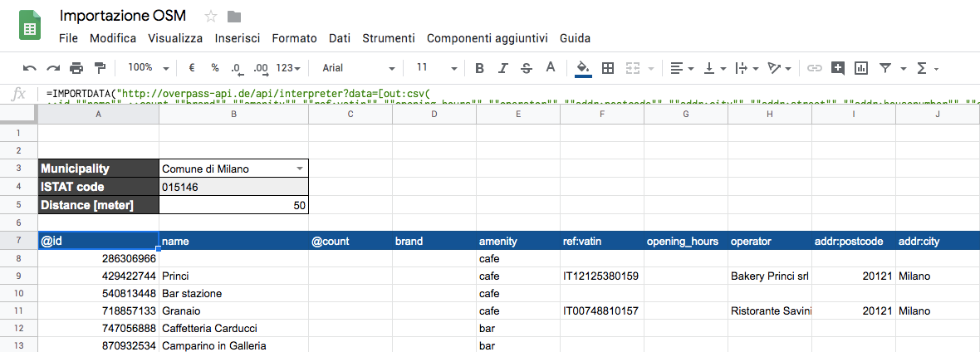Screen dimensions: 980x352
Task: Click the undo arrow icon
Action: coord(30,68)
